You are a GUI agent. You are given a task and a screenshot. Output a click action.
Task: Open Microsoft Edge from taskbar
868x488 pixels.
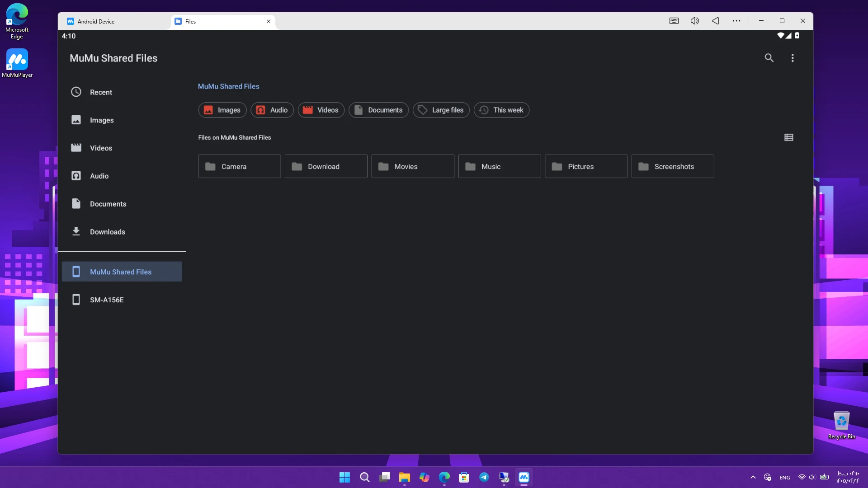pyautogui.click(x=444, y=477)
